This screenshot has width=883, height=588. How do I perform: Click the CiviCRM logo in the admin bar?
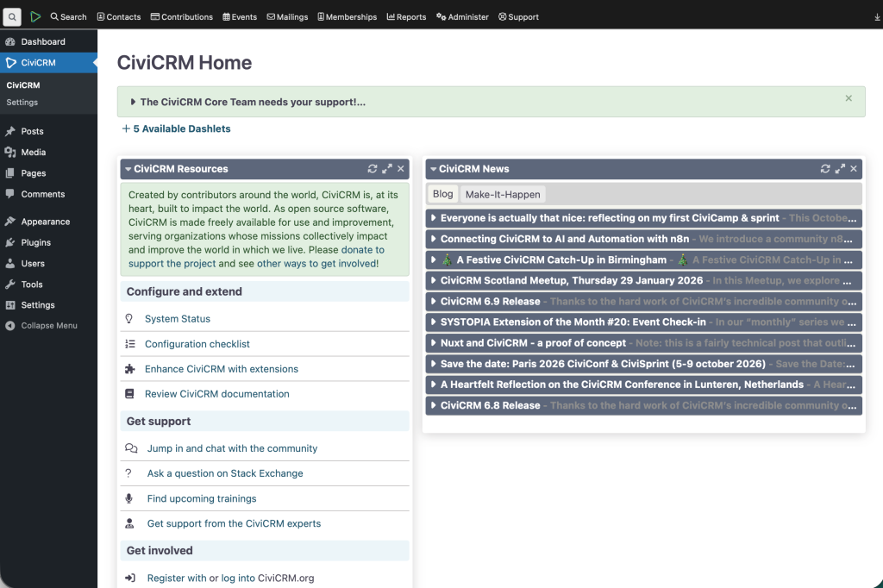[34, 15]
